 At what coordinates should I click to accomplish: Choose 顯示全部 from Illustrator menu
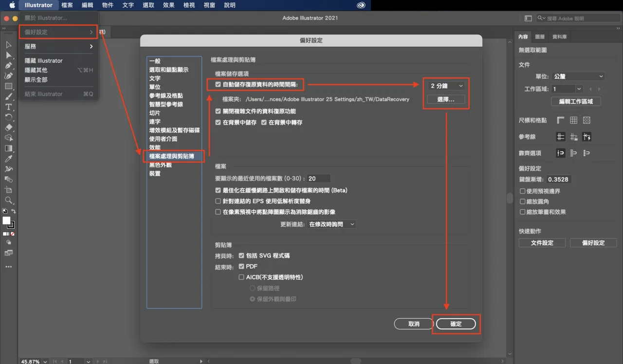pos(58,80)
